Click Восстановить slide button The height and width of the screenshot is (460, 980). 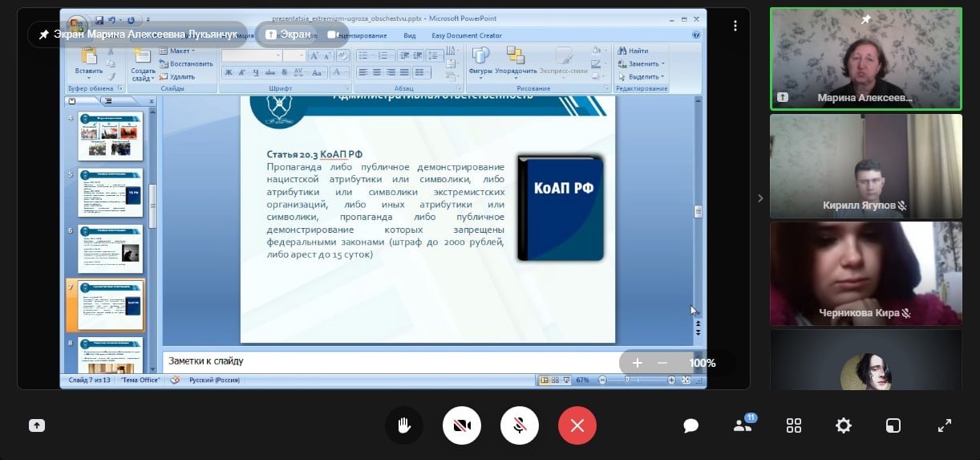[186, 63]
